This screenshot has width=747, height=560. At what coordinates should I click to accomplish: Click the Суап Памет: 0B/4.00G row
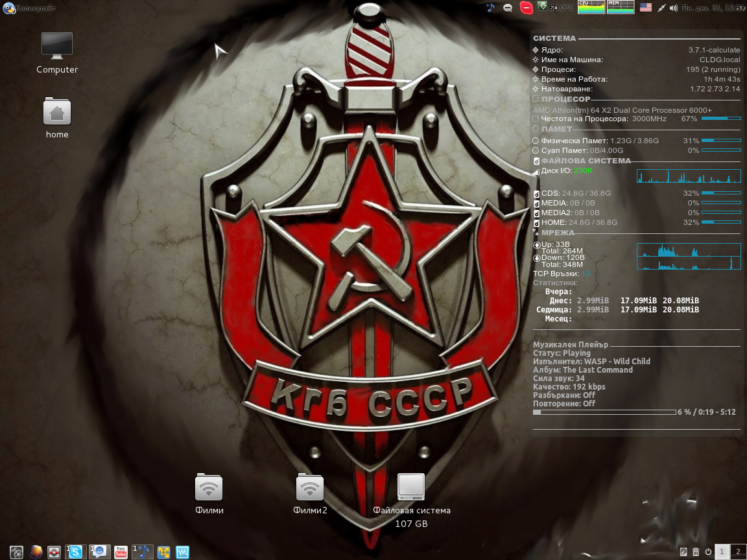(x=637, y=150)
